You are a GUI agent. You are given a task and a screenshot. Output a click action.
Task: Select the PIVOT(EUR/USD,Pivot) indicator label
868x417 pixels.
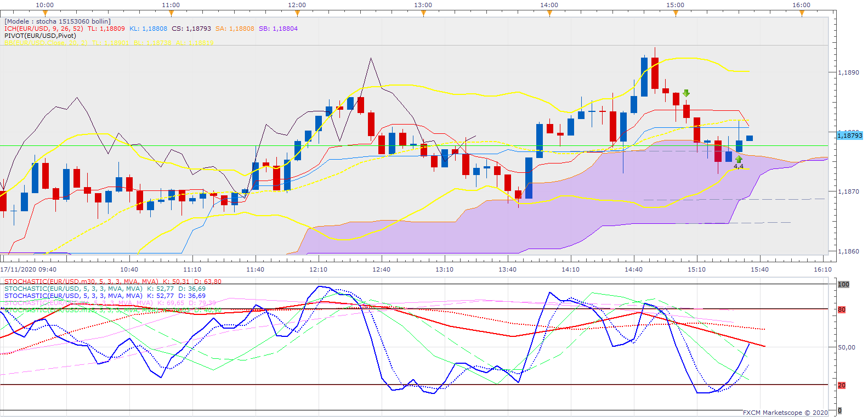pyautogui.click(x=40, y=36)
